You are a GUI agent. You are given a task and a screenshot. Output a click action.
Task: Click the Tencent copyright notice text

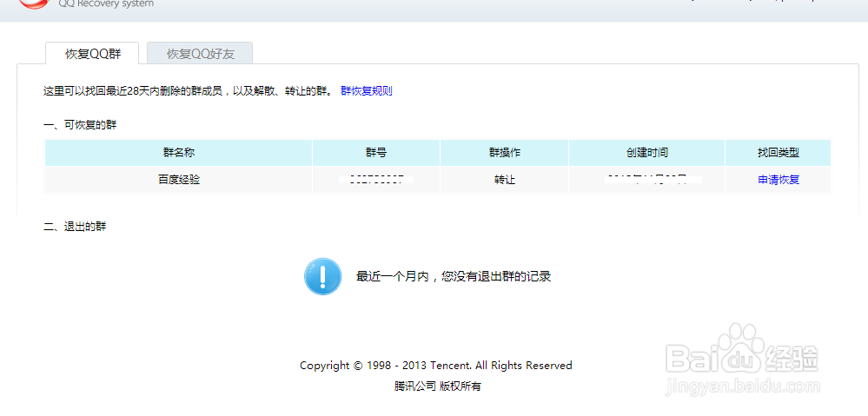435,365
